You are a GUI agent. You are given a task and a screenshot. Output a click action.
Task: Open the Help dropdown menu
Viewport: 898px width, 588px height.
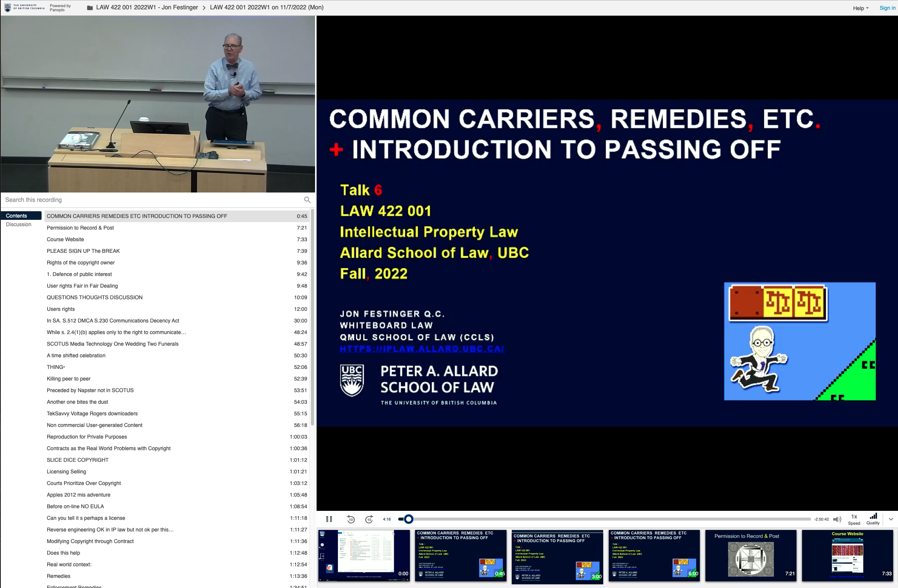[x=860, y=8]
